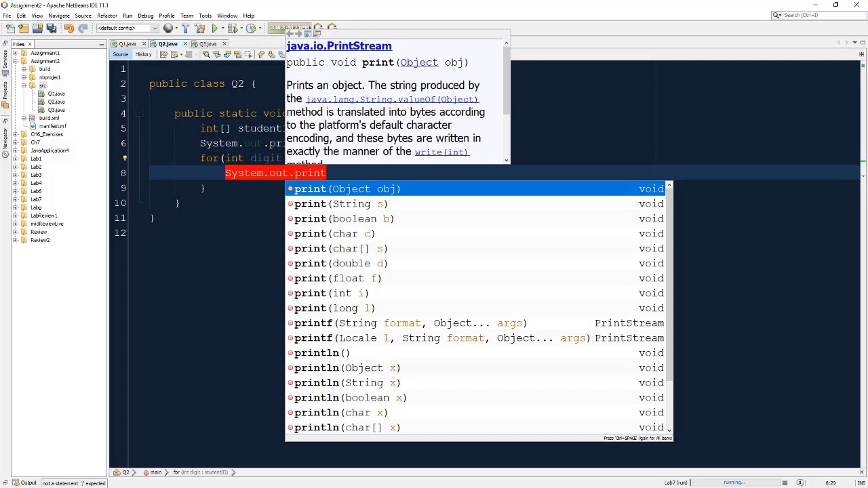Expand the build folder node
Image resolution: width=868 pixels, height=488 pixels.
(x=24, y=69)
